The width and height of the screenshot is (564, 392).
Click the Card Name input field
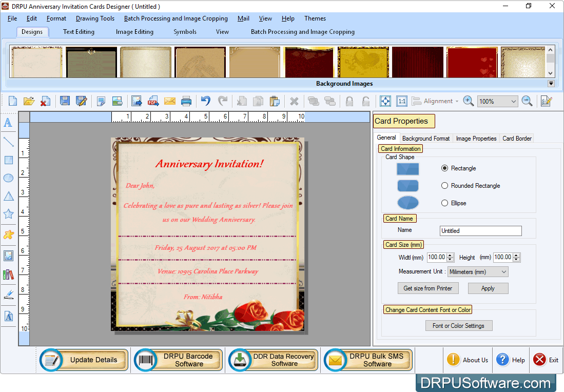pos(480,231)
